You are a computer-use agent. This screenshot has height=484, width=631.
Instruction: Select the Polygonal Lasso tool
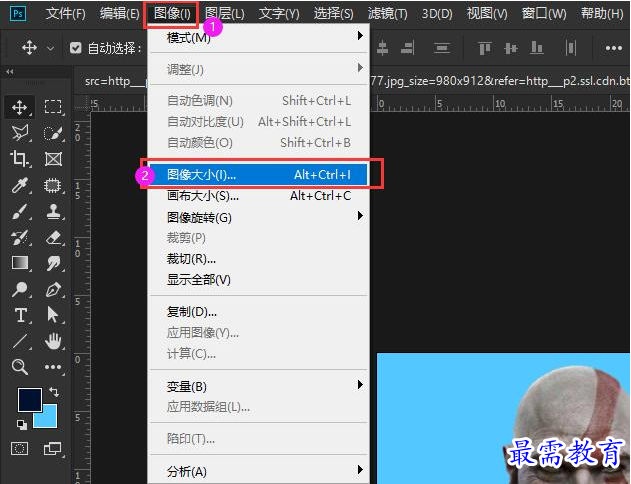tap(20, 133)
